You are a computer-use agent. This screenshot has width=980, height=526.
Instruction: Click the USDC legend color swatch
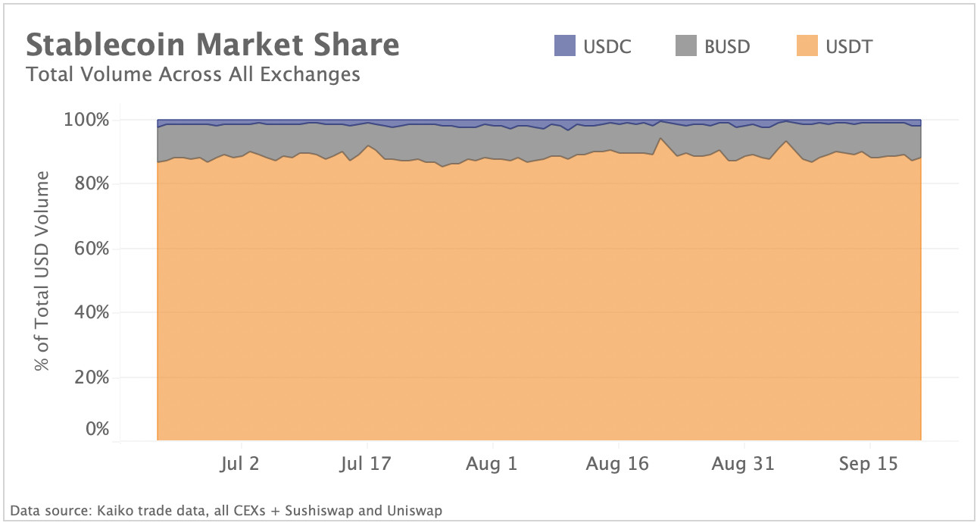pyautogui.click(x=565, y=46)
